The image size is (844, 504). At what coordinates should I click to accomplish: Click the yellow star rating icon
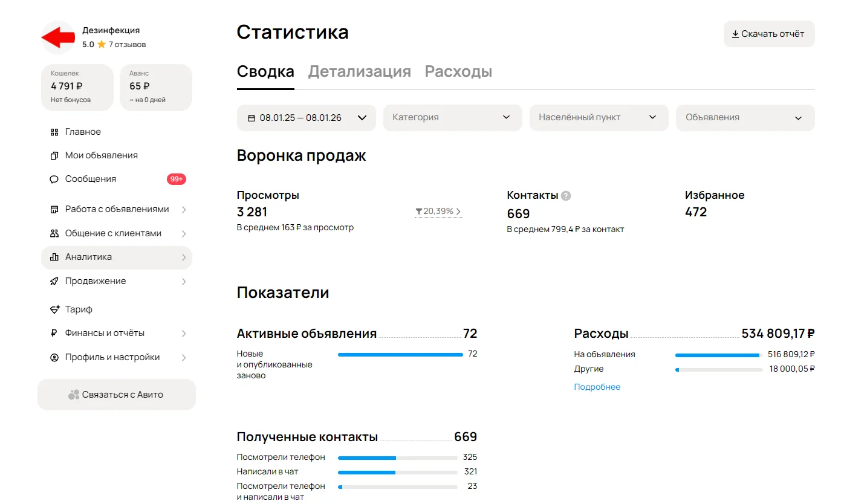pyautogui.click(x=102, y=44)
